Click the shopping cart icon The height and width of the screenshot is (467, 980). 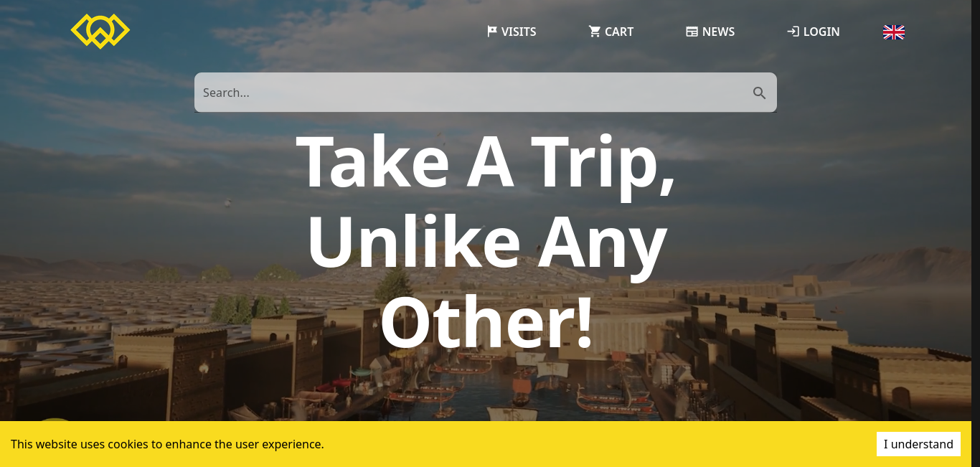[595, 32]
